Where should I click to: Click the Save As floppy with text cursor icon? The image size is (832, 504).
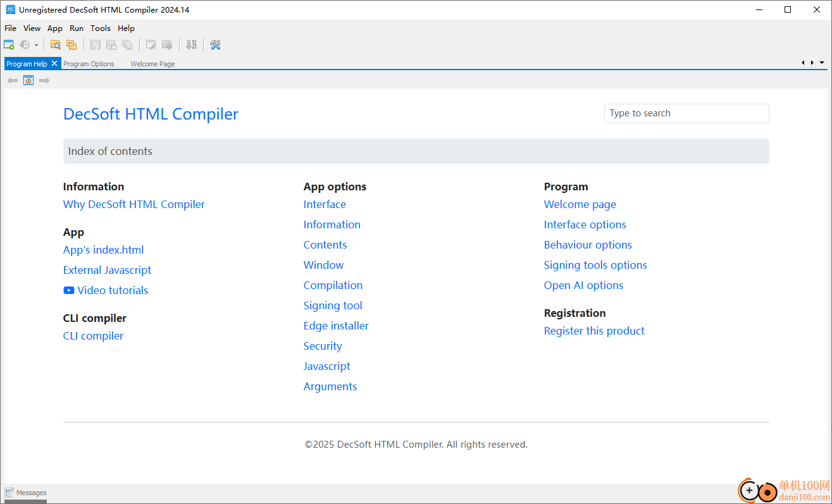pyautogui.click(x=111, y=45)
